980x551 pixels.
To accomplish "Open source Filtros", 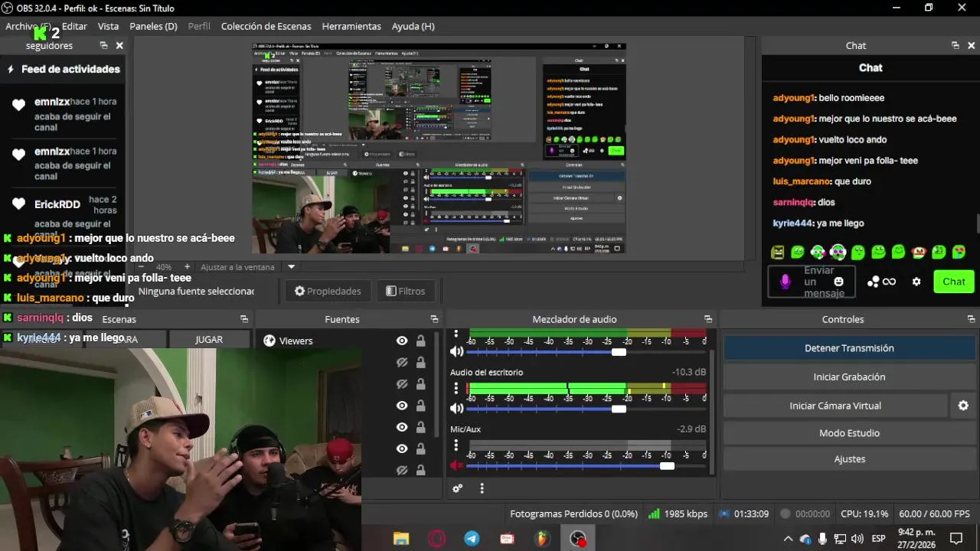I will 406,291.
